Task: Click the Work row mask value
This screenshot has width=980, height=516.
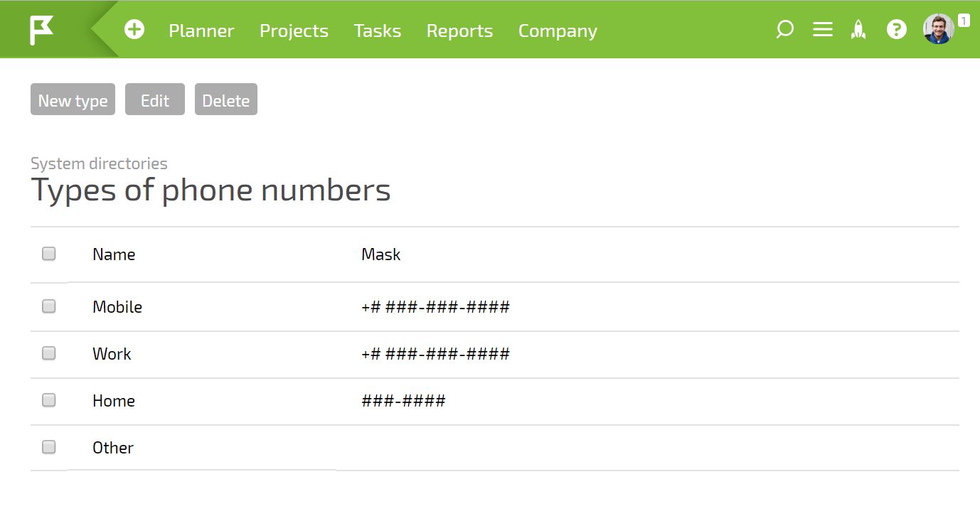Action: point(435,354)
